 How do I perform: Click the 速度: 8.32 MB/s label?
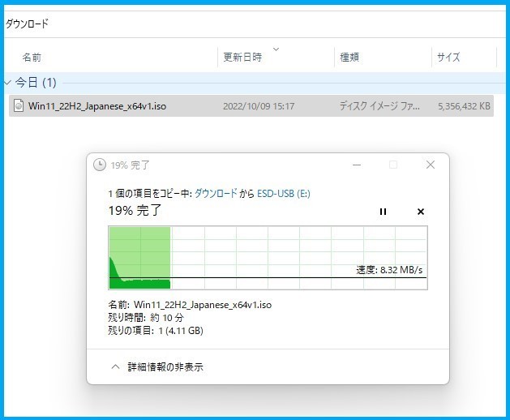click(389, 270)
